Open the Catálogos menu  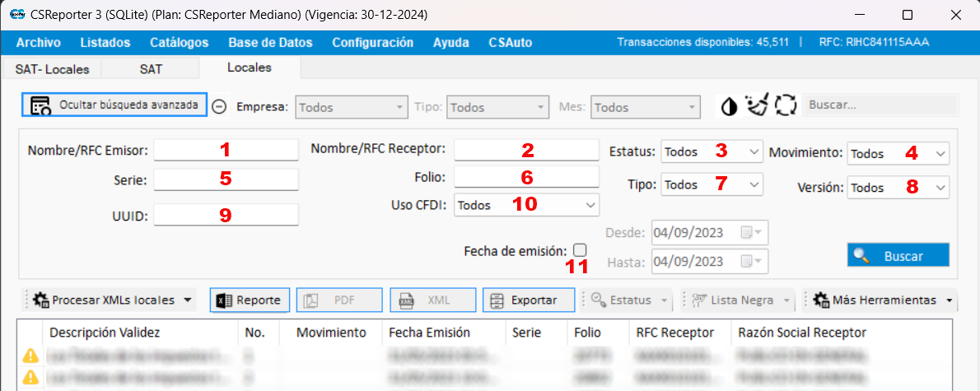[x=180, y=43]
